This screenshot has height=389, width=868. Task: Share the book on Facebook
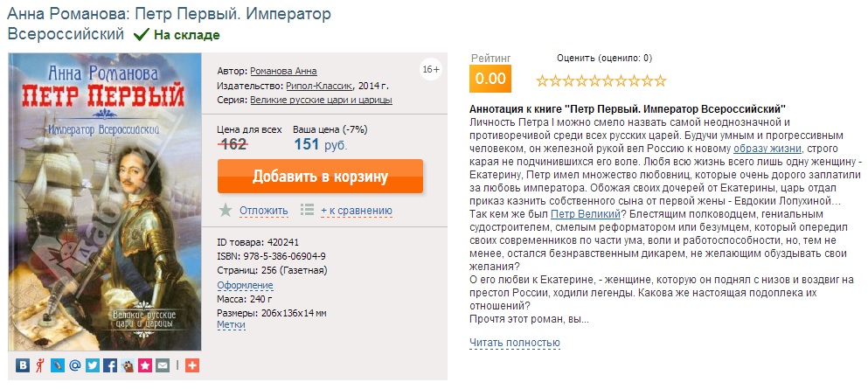[x=110, y=366]
